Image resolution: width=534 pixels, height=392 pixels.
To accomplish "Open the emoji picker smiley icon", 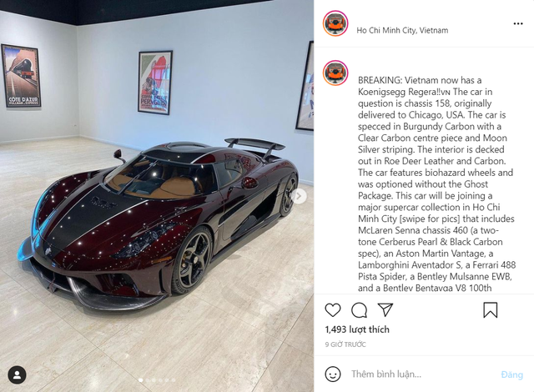I will point(333,374).
